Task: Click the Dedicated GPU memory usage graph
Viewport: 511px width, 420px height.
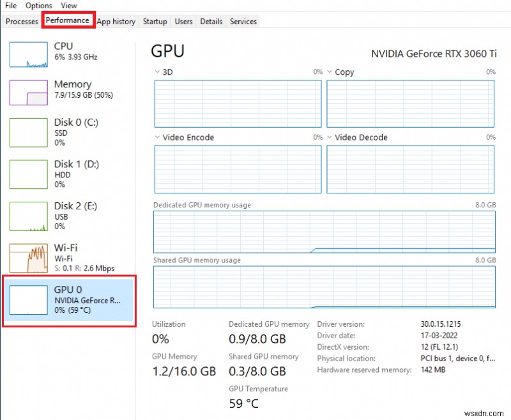Action: pyautogui.click(x=324, y=232)
